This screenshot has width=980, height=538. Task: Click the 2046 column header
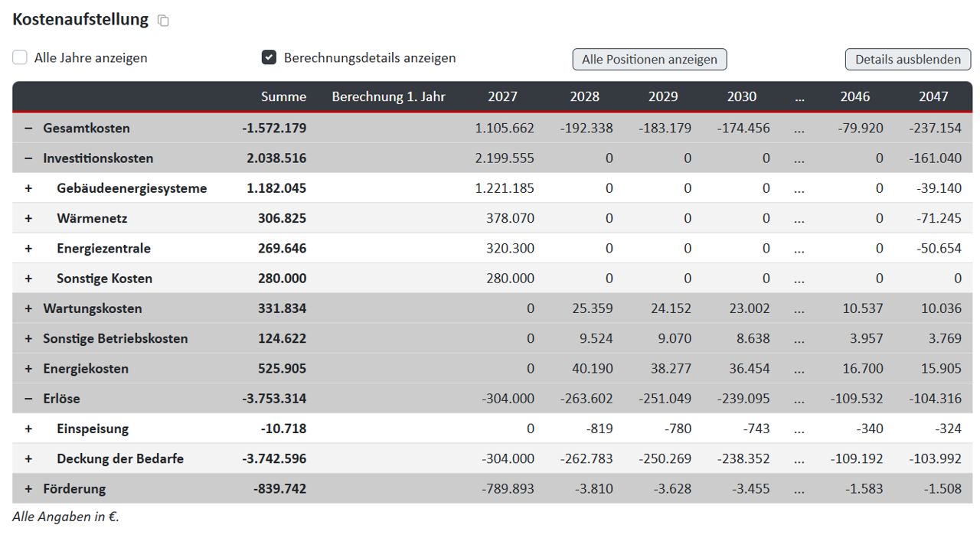[x=854, y=96]
